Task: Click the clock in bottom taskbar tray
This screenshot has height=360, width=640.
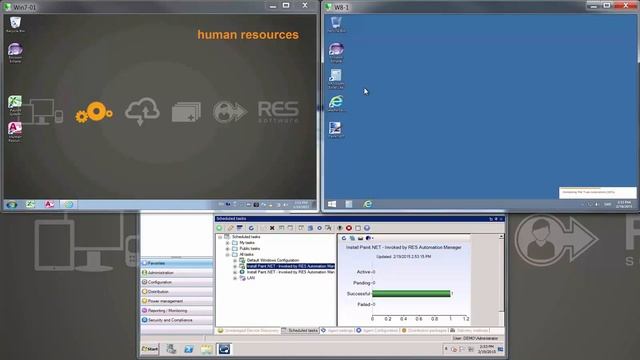Action: pos(487,349)
